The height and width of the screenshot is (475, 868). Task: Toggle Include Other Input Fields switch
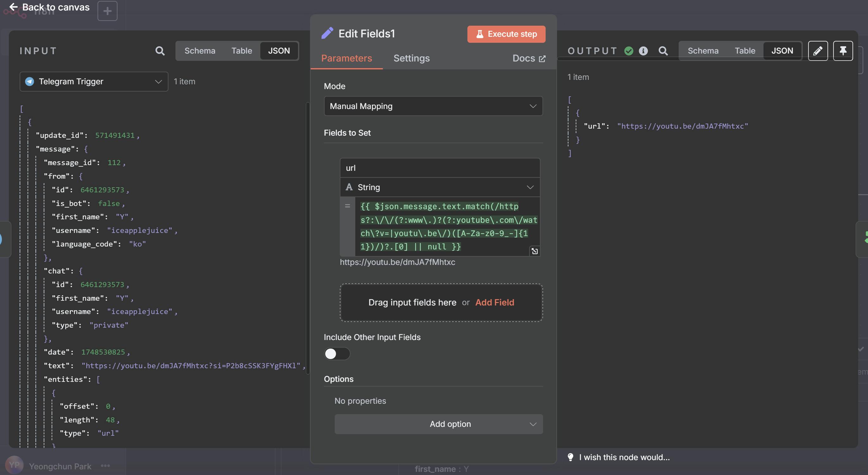tap(337, 354)
